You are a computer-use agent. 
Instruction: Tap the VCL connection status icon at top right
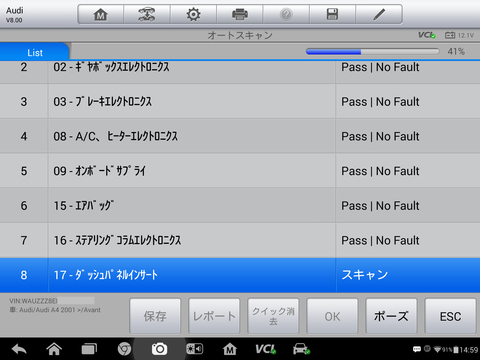427,35
